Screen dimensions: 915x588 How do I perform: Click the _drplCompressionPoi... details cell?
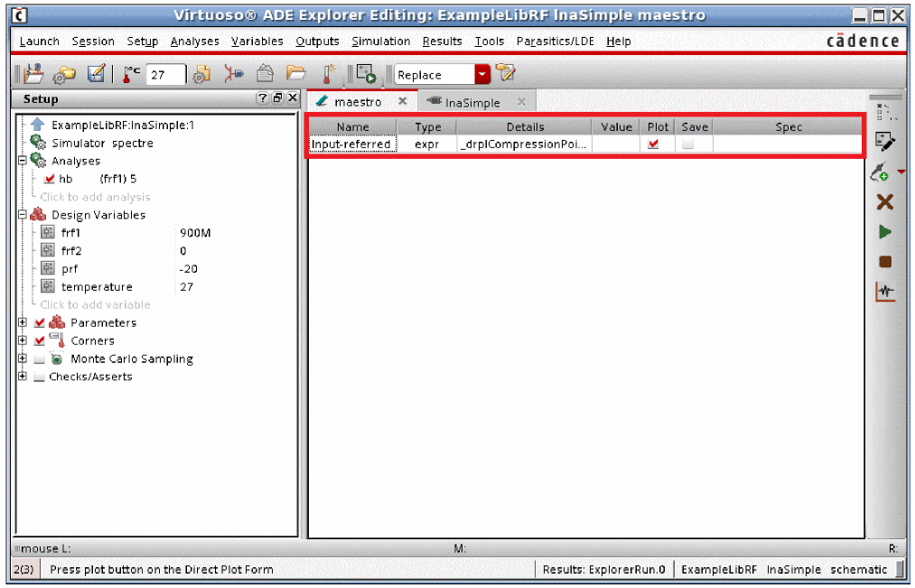pyautogui.click(x=524, y=145)
